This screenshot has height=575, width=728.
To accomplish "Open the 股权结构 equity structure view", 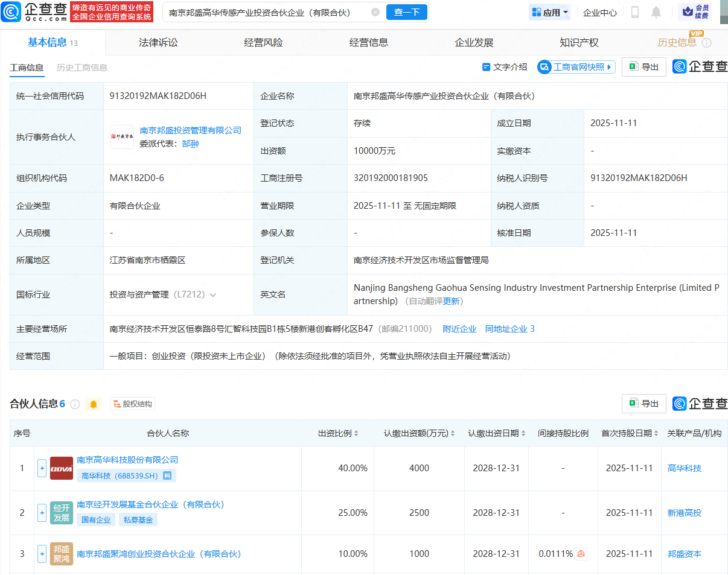I will [132, 404].
